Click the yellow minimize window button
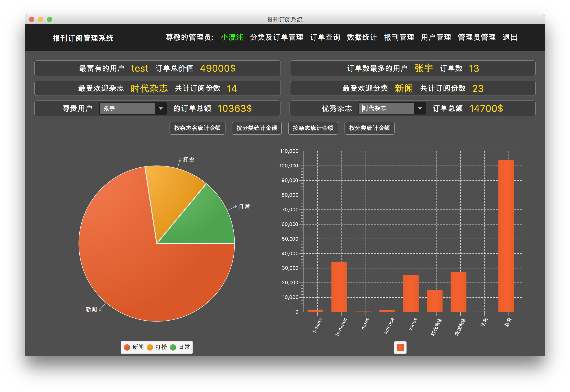Screen dimensions: 570x392 (41, 19)
